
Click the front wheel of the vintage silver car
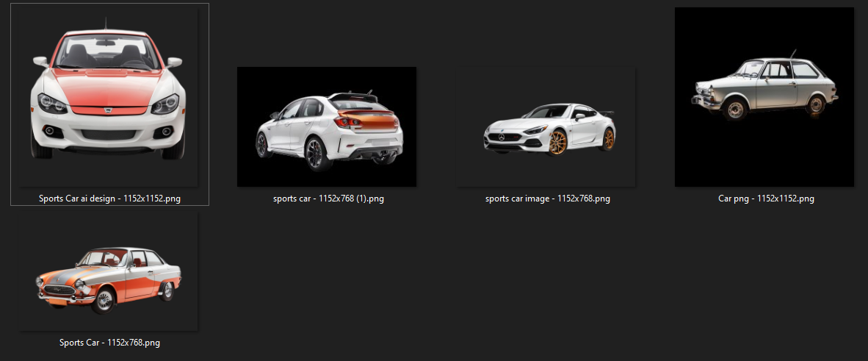(x=734, y=110)
